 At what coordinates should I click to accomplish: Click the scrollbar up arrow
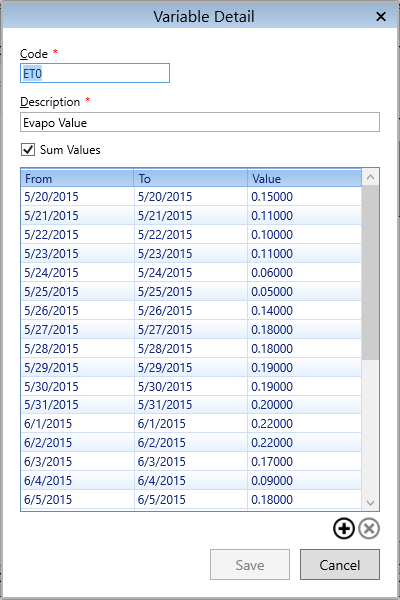[x=370, y=177]
